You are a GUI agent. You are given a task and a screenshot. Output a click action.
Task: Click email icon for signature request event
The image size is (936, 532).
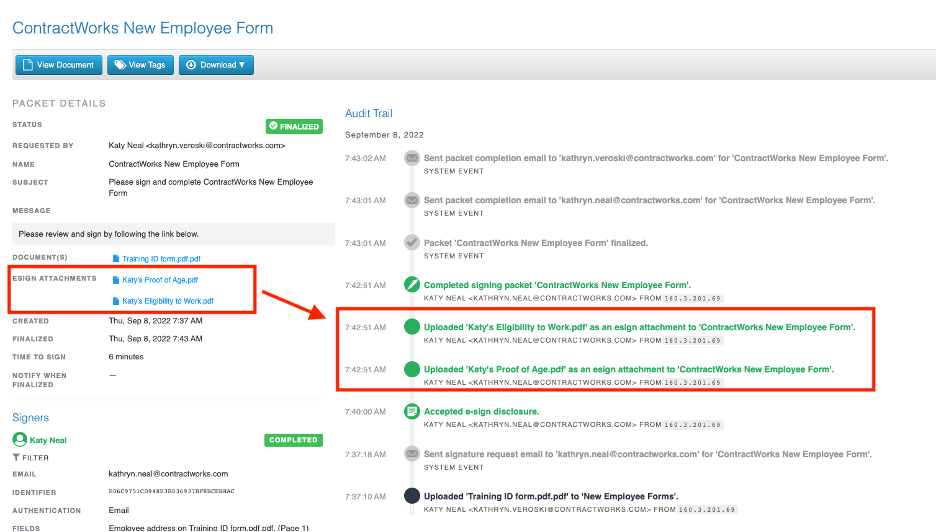click(x=412, y=454)
